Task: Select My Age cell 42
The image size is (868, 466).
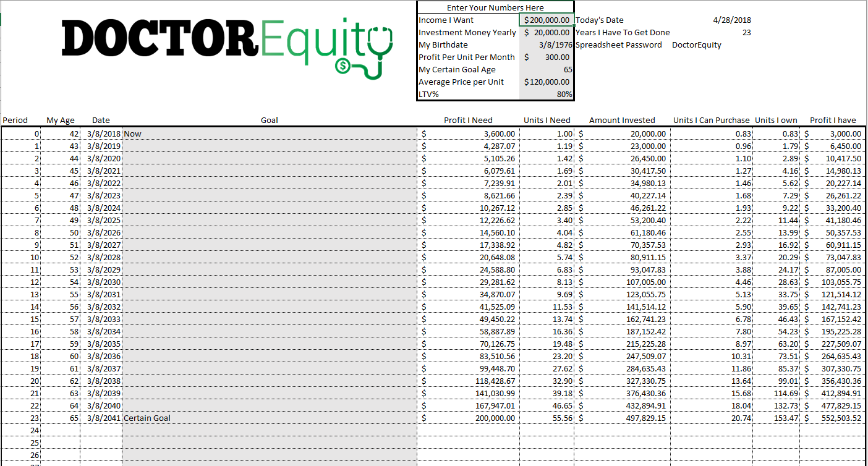Action: (x=61, y=133)
